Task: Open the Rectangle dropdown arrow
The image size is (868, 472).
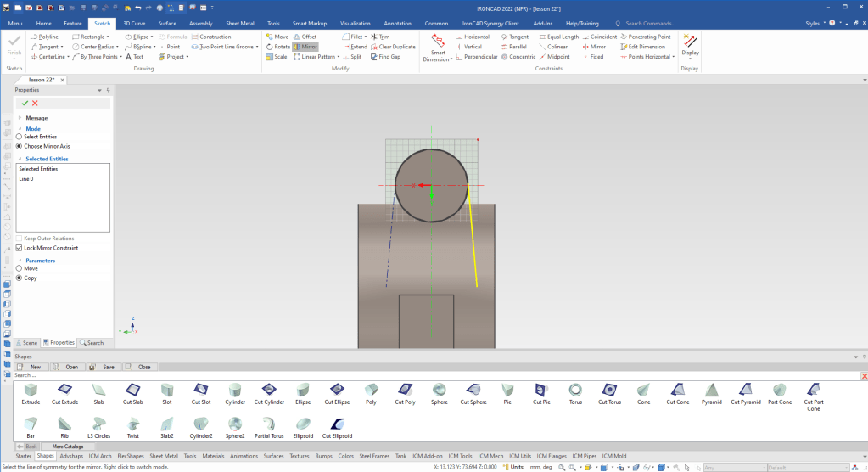Action: (109, 37)
